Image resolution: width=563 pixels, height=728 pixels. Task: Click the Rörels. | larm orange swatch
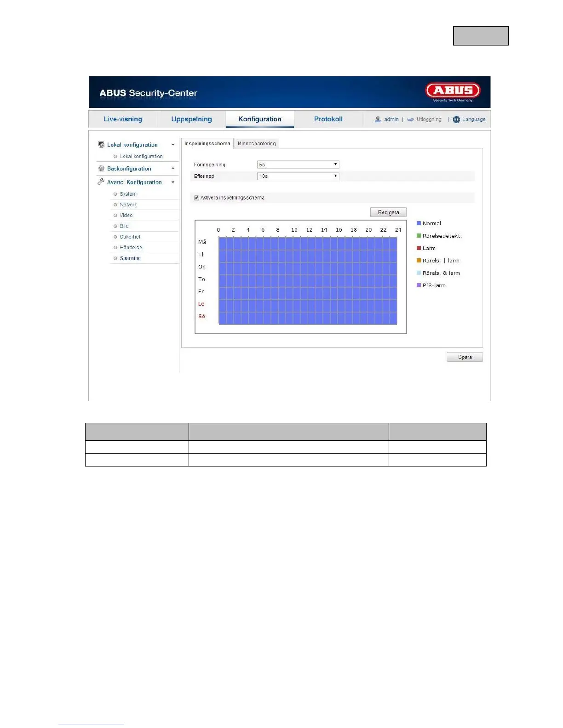(419, 261)
